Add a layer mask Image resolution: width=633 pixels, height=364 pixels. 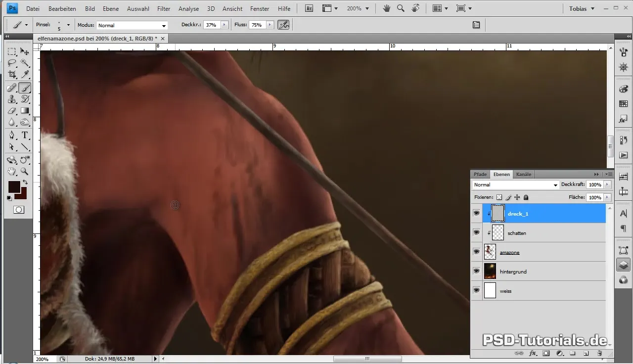546,353
